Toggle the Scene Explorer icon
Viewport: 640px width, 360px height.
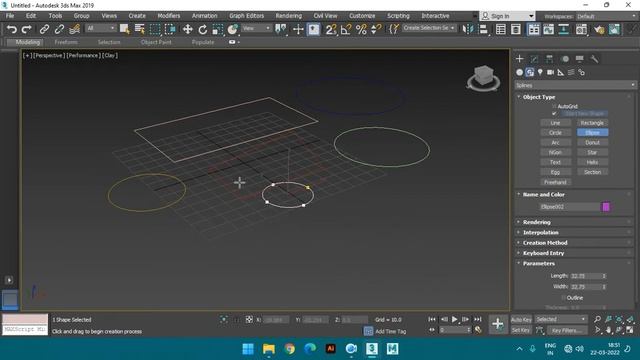point(500,29)
